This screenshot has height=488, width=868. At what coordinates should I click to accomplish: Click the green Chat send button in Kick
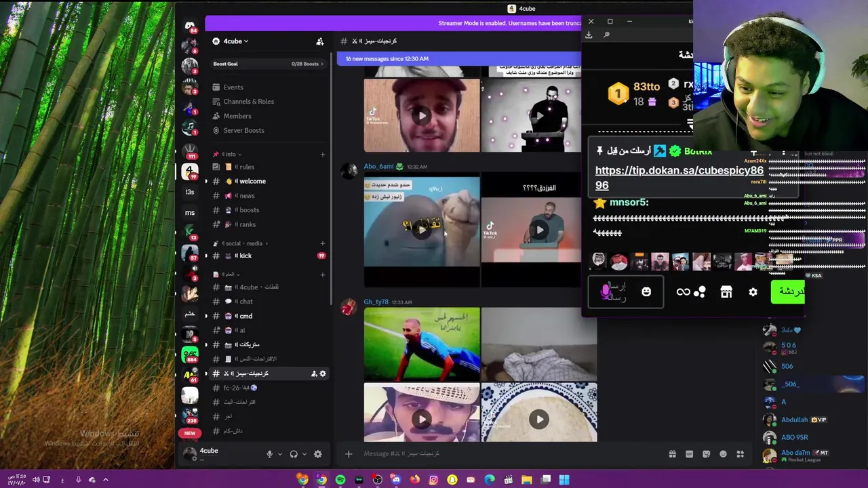788,292
